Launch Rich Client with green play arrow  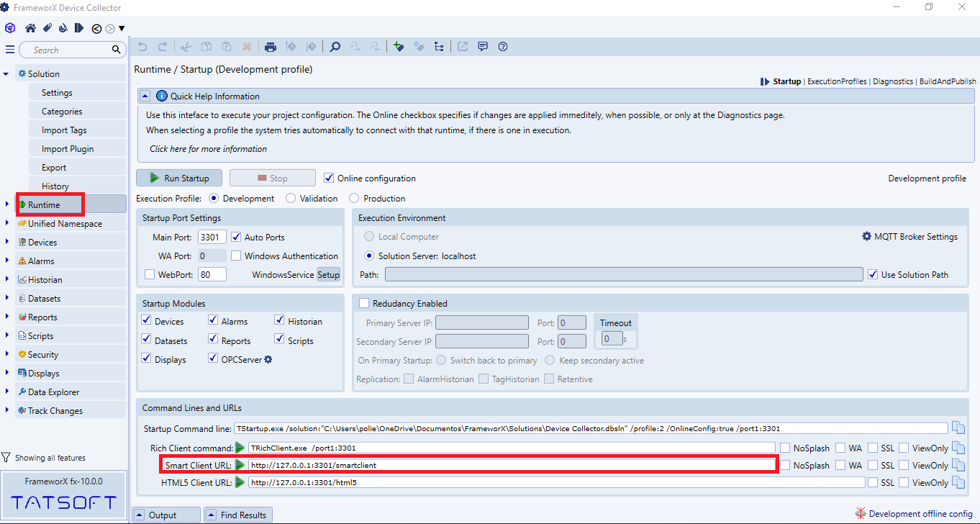coord(240,447)
